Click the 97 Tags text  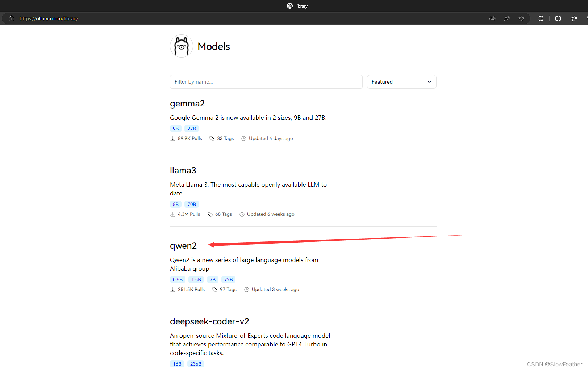click(228, 290)
